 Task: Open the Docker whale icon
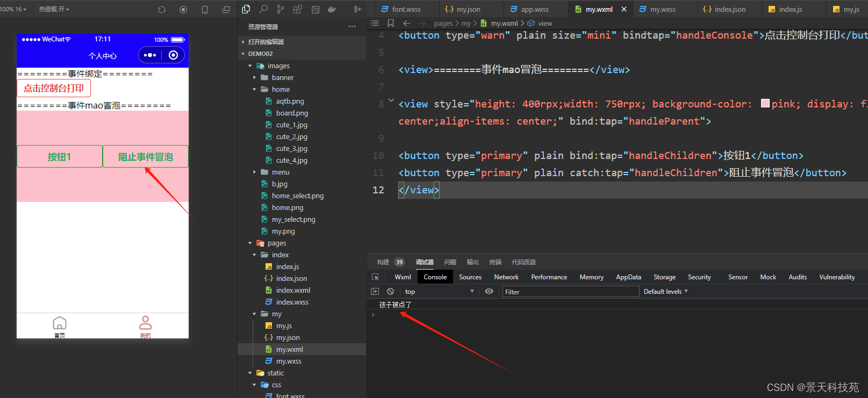pyautogui.click(x=333, y=9)
